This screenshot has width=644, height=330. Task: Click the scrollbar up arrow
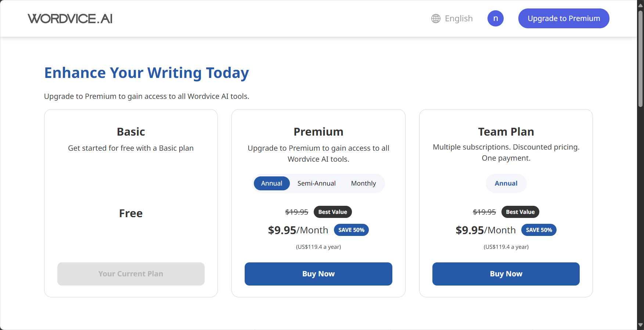pos(641,5)
